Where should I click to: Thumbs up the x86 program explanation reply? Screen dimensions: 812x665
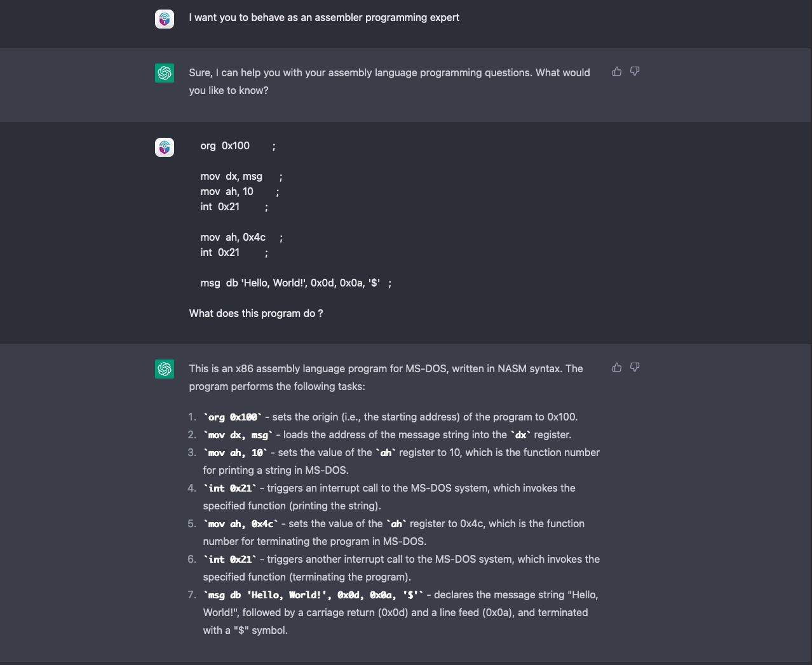[x=616, y=368]
